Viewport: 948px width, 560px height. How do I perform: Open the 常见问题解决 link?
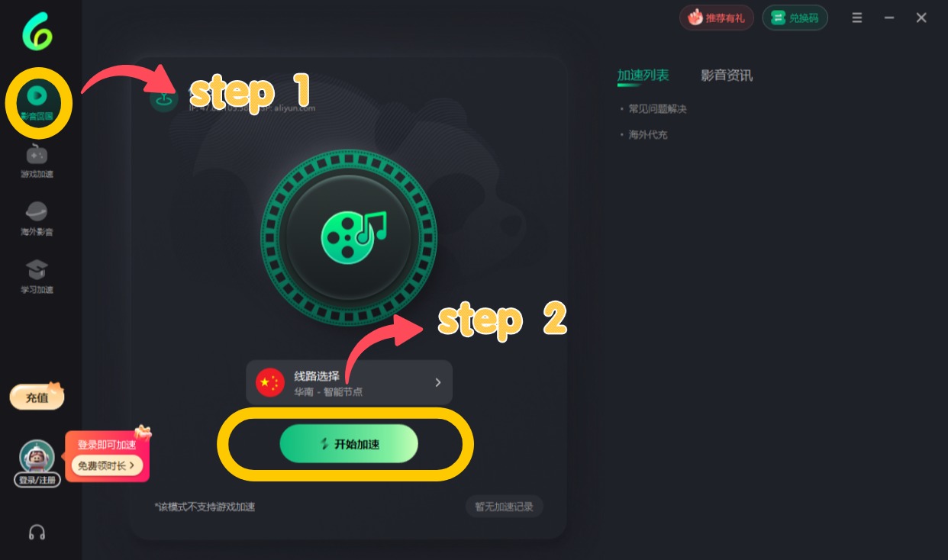pyautogui.click(x=657, y=109)
